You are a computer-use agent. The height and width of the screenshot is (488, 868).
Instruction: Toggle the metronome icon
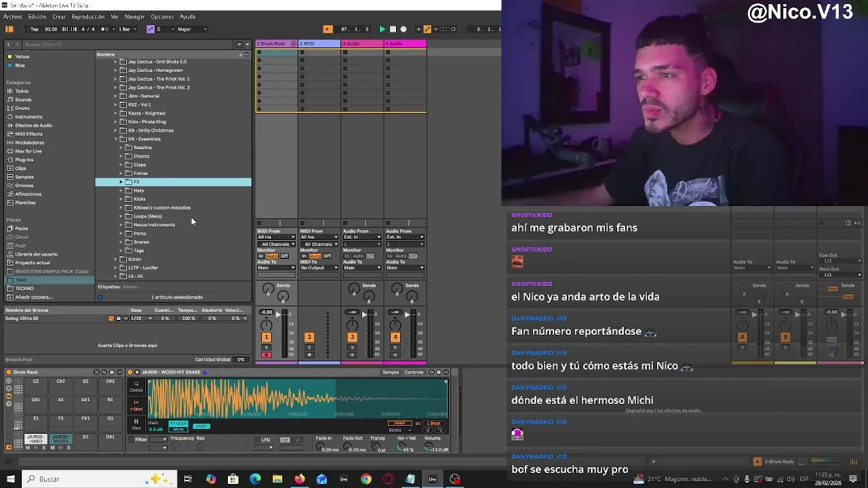[x=104, y=29]
